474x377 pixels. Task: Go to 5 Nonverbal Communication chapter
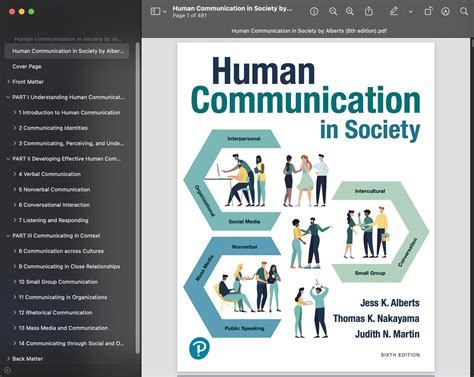54,189
